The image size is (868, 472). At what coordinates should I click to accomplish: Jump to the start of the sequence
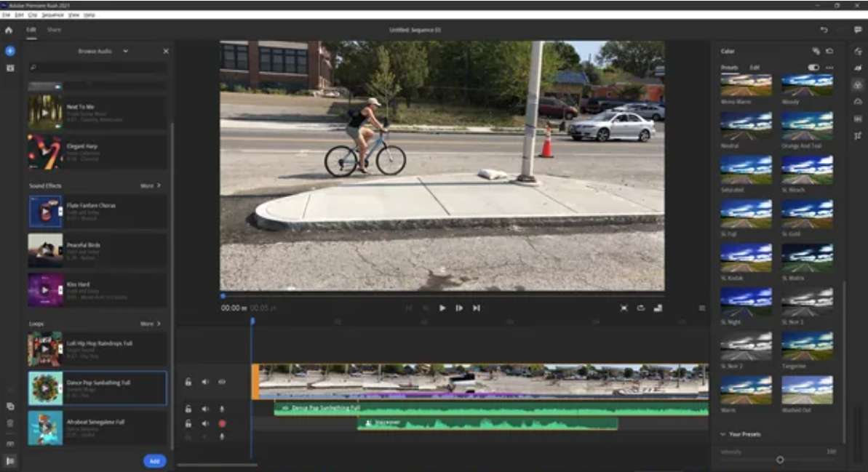pyautogui.click(x=409, y=308)
